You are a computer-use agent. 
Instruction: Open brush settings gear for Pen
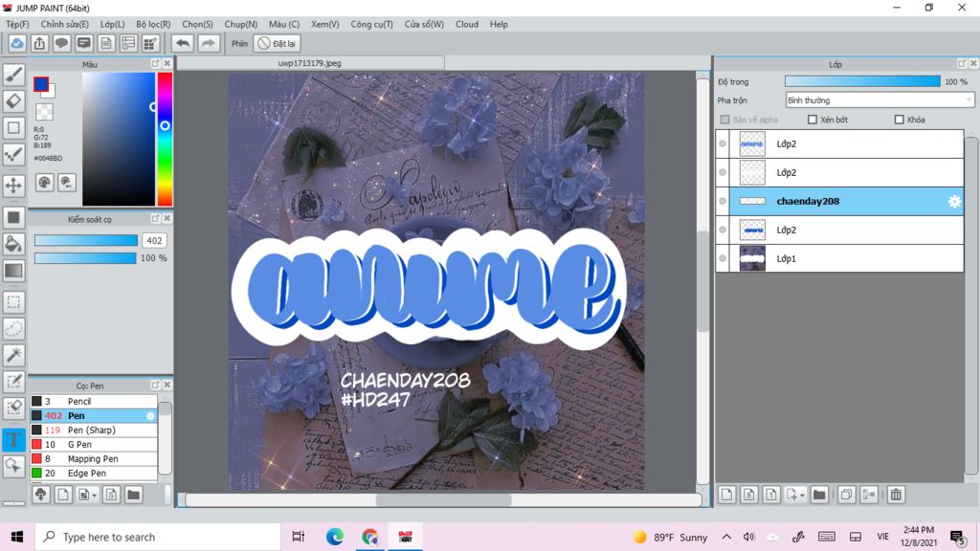150,416
